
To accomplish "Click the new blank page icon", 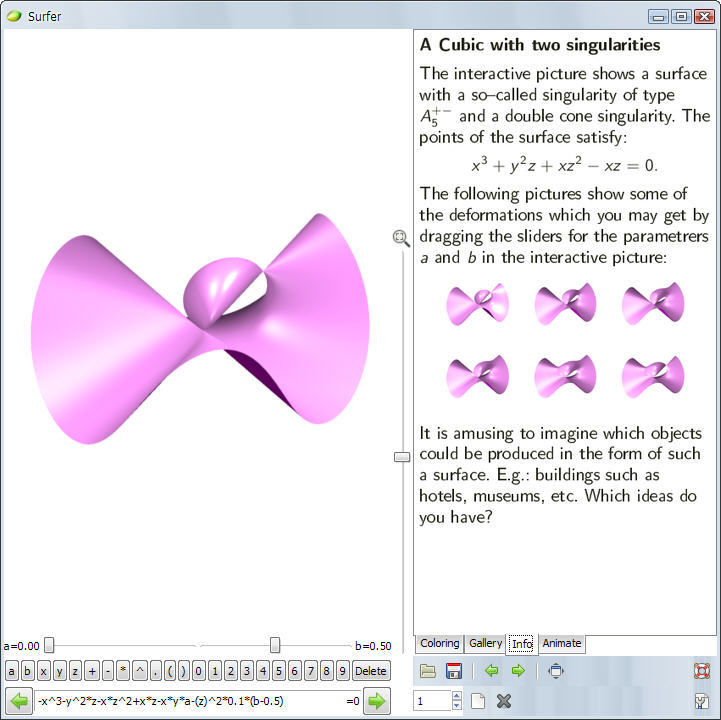I will (x=478, y=701).
